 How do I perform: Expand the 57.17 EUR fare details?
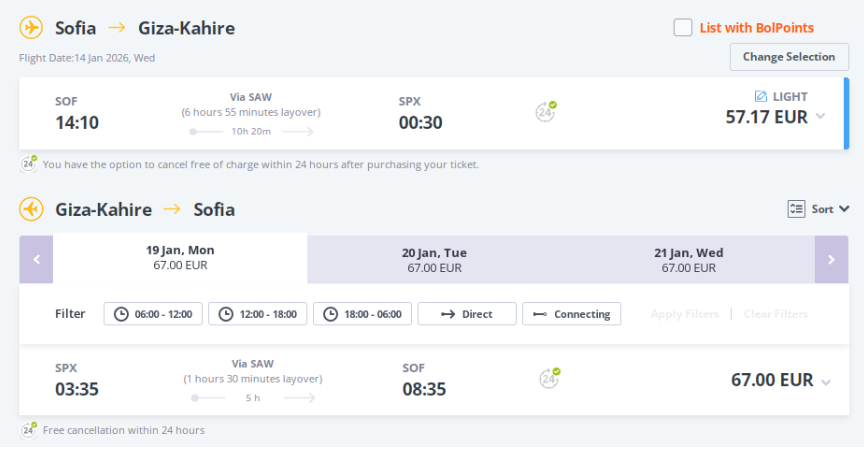821,116
